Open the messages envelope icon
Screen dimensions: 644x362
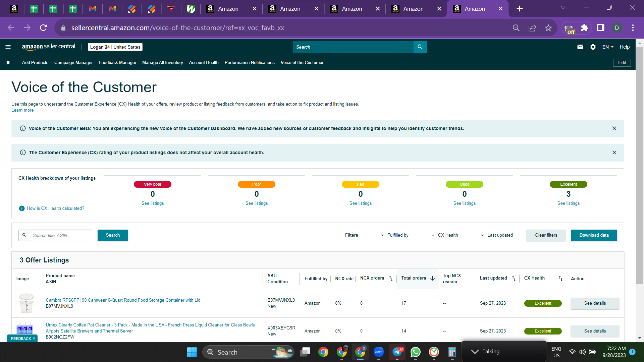pos(580,47)
